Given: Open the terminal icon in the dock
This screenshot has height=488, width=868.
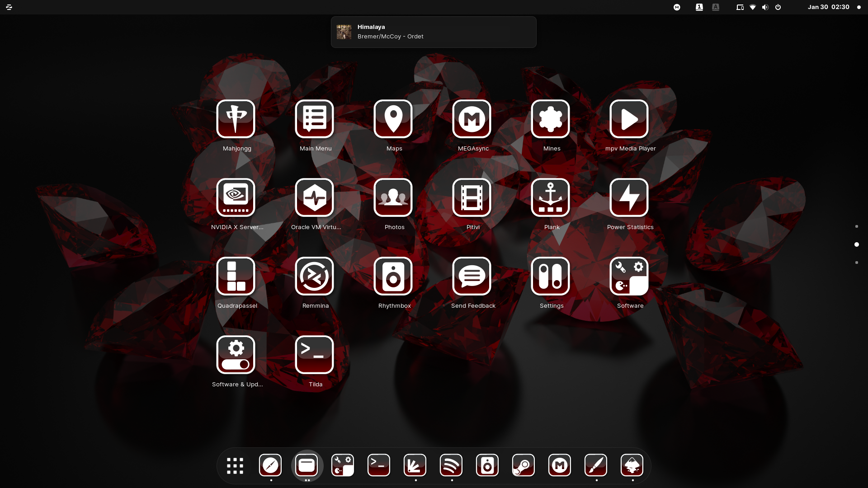Looking at the screenshot, I should point(379,465).
